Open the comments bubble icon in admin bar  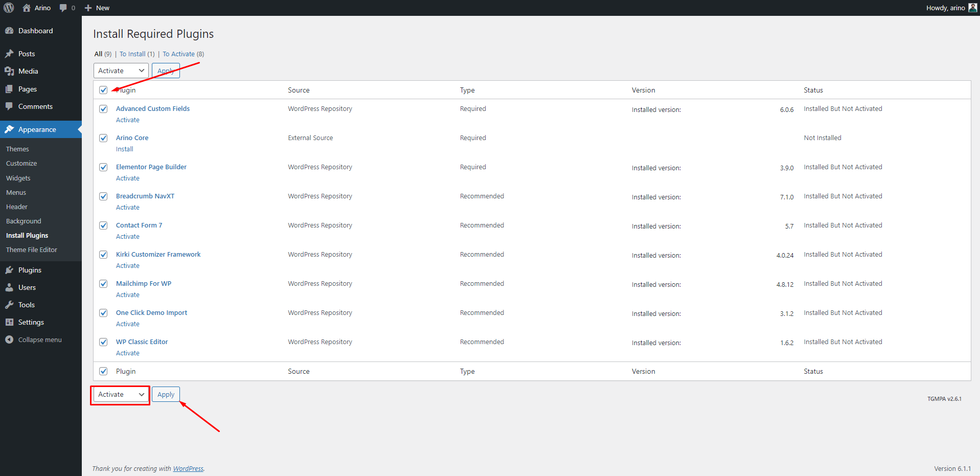(x=63, y=8)
